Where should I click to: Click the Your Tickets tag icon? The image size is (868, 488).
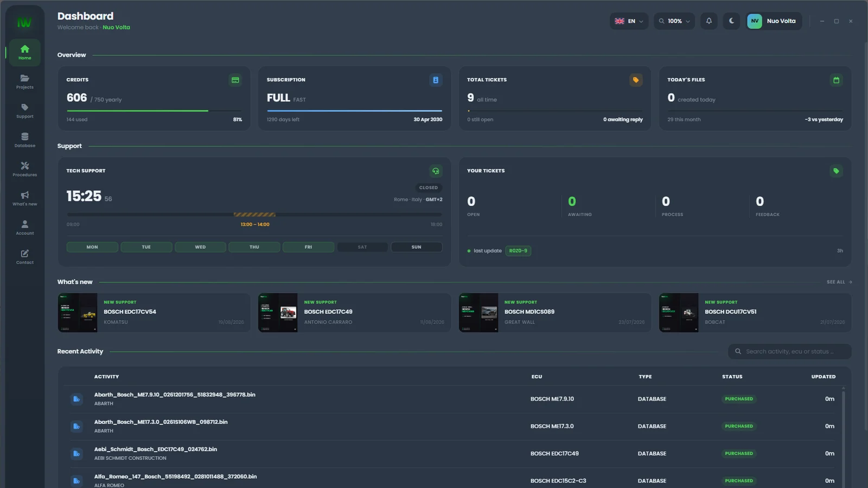837,171
